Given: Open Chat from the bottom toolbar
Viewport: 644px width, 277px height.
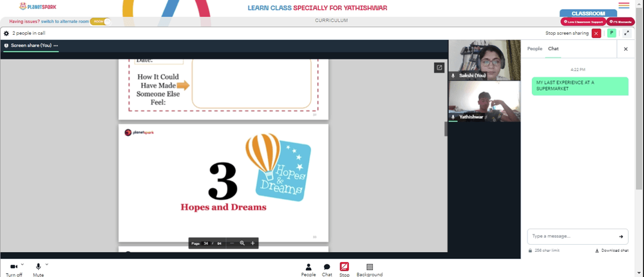Looking at the screenshot, I should pyautogui.click(x=327, y=270).
